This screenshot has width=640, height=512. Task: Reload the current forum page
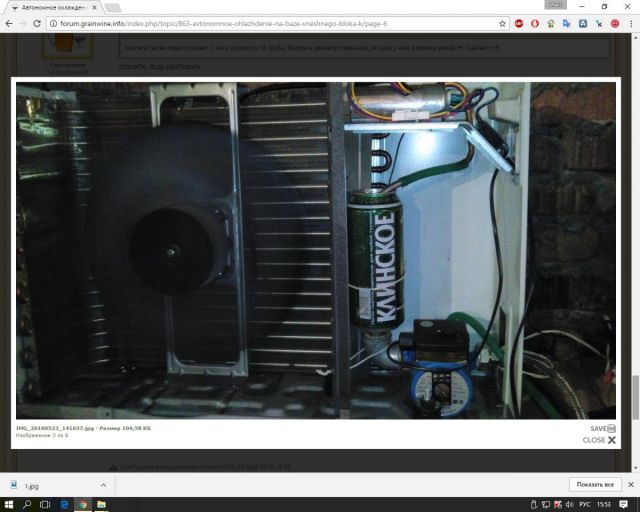(37, 23)
